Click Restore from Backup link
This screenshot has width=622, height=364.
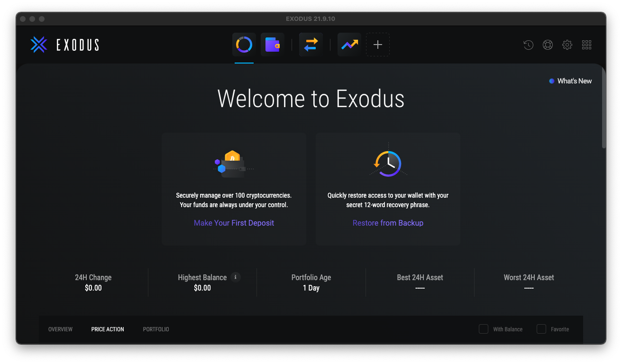[x=388, y=223]
